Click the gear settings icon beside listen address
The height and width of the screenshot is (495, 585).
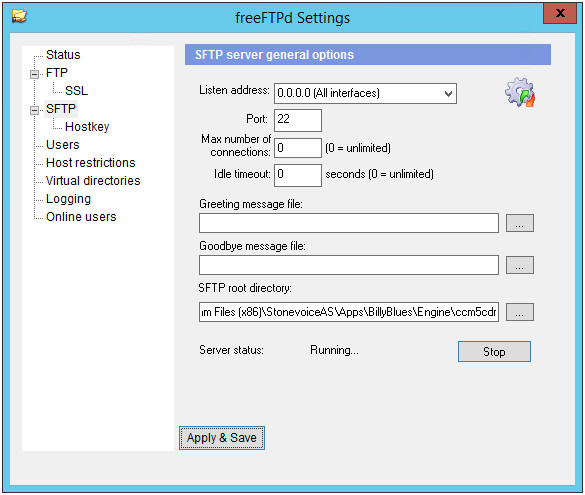tap(520, 93)
